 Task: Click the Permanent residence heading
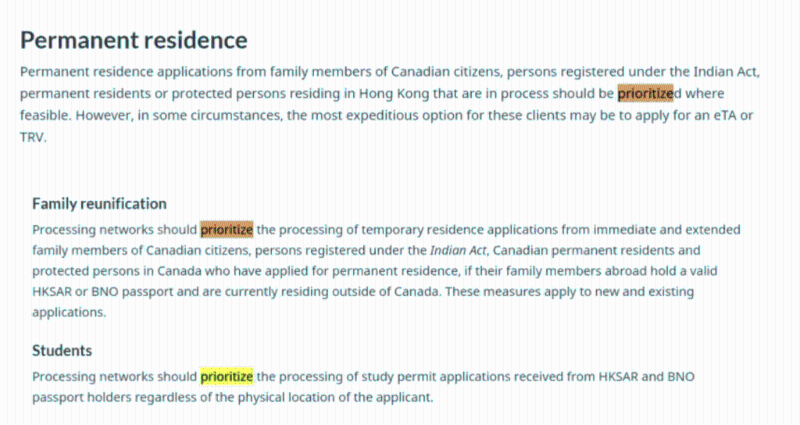point(134,40)
